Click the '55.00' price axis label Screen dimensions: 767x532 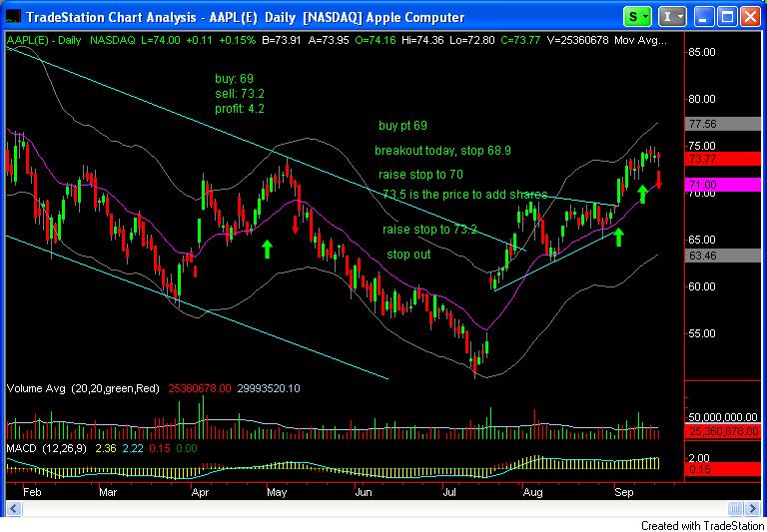pyautogui.click(x=701, y=333)
